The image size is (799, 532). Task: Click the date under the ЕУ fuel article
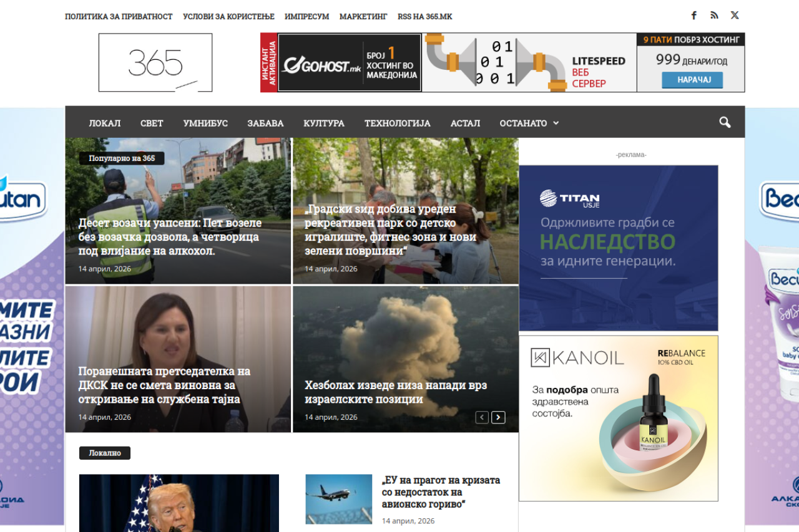click(x=408, y=521)
